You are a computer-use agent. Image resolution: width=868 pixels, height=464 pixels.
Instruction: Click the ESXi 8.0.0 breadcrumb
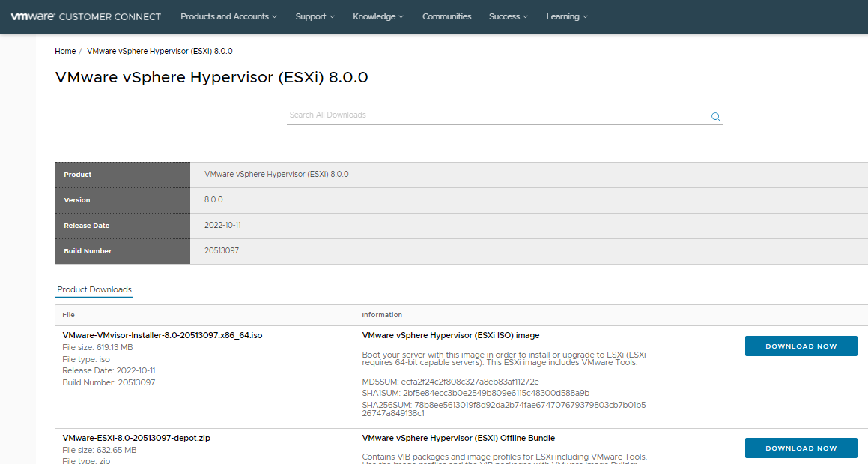point(160,51)
